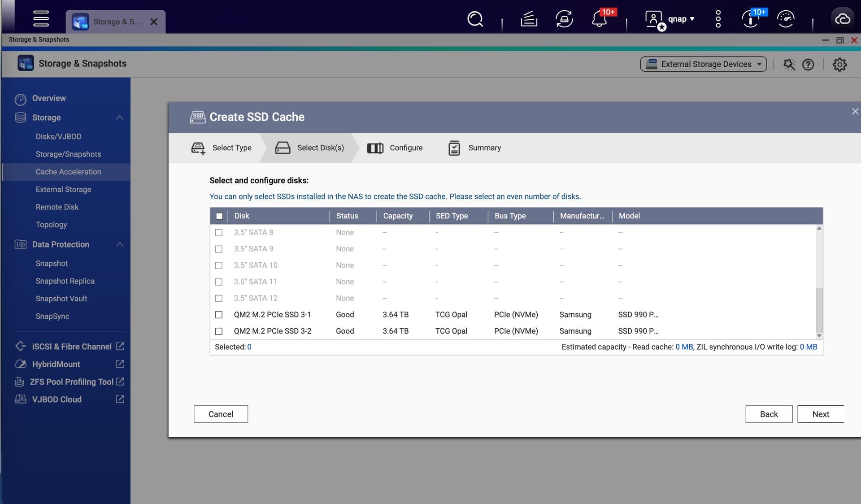Click the Next button

click(x=820, y=414)
